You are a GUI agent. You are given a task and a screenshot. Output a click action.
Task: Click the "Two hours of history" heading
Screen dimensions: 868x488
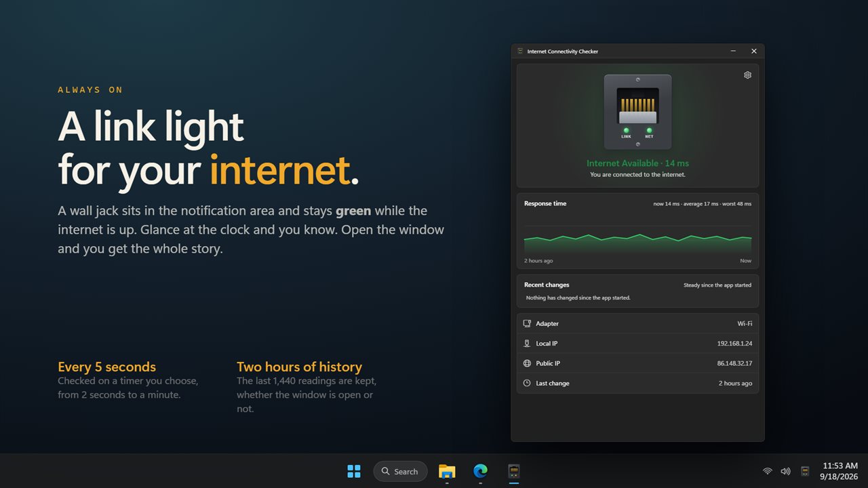(x=299, y=367)
